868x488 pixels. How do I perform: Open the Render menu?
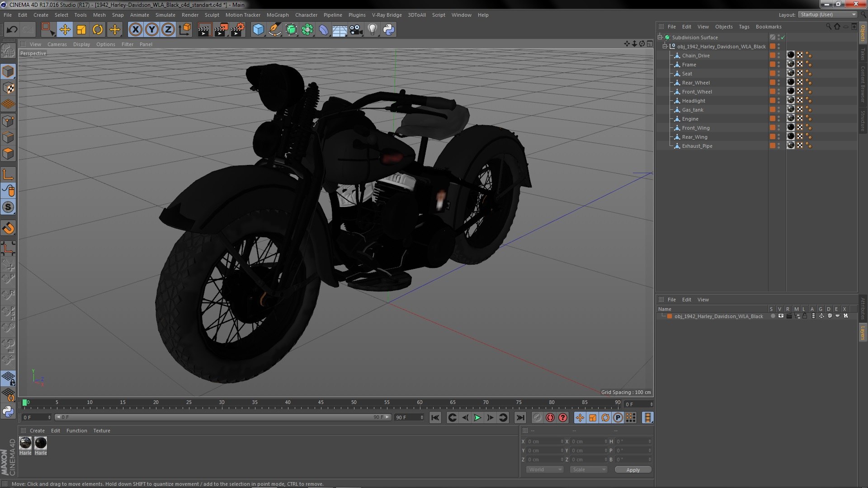[x=190, y=15]
